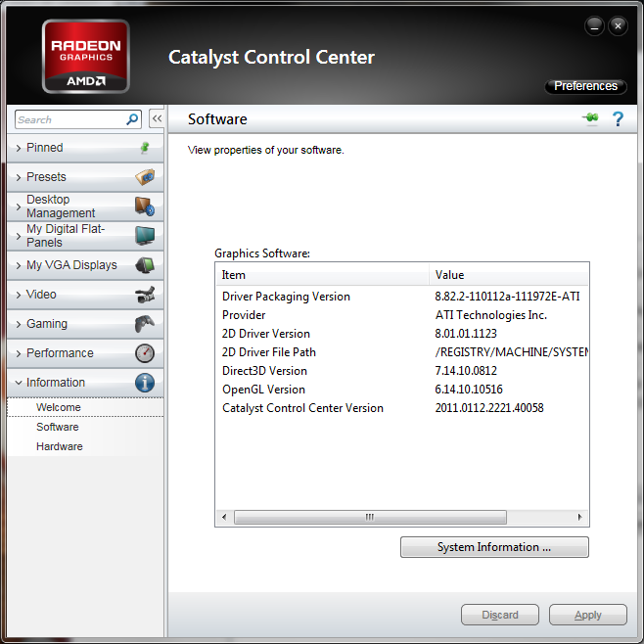The width and height of the screenshot is (644, 644).
Task: Expand the Performance section chevron
Action: coord(19,353)
